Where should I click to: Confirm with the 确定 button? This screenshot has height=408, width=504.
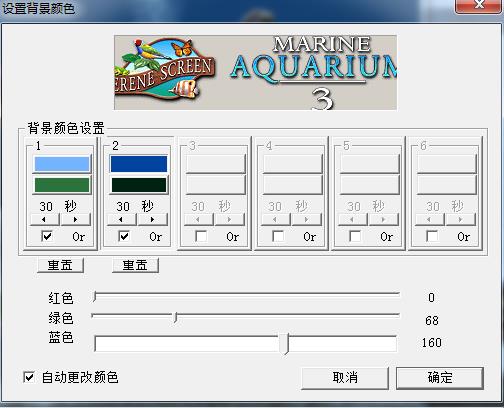(x=440, y=378)
